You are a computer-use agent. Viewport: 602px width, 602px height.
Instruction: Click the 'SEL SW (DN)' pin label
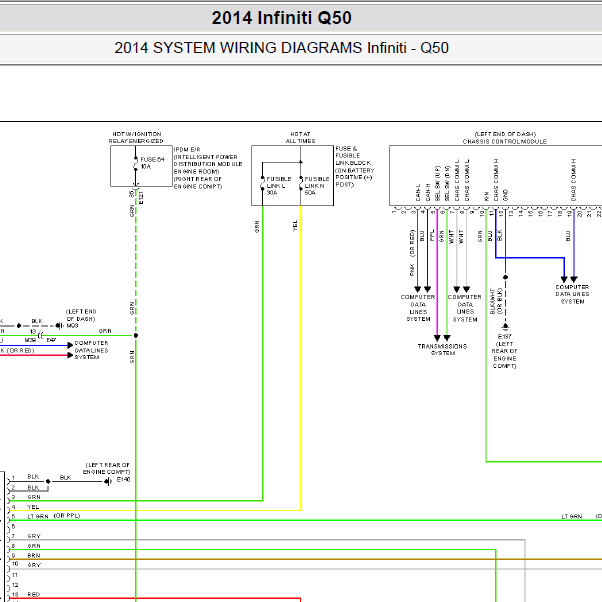coord(447,184)
